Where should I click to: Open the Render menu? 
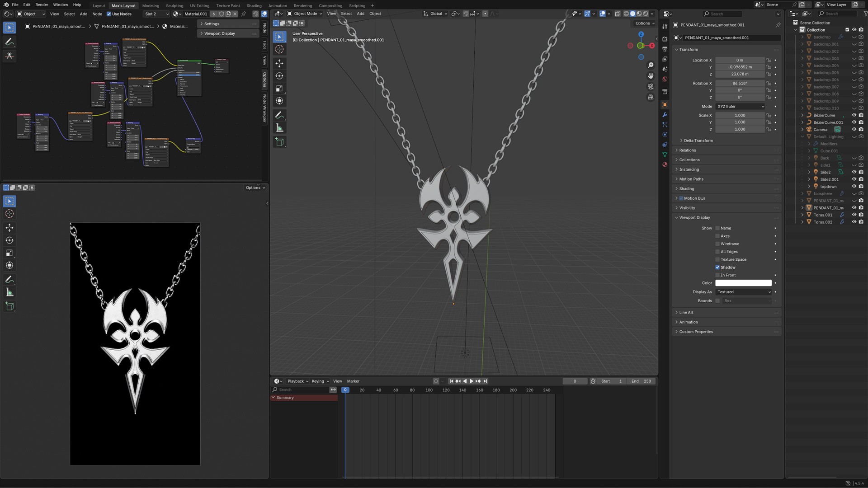click(x=42, y=5)
